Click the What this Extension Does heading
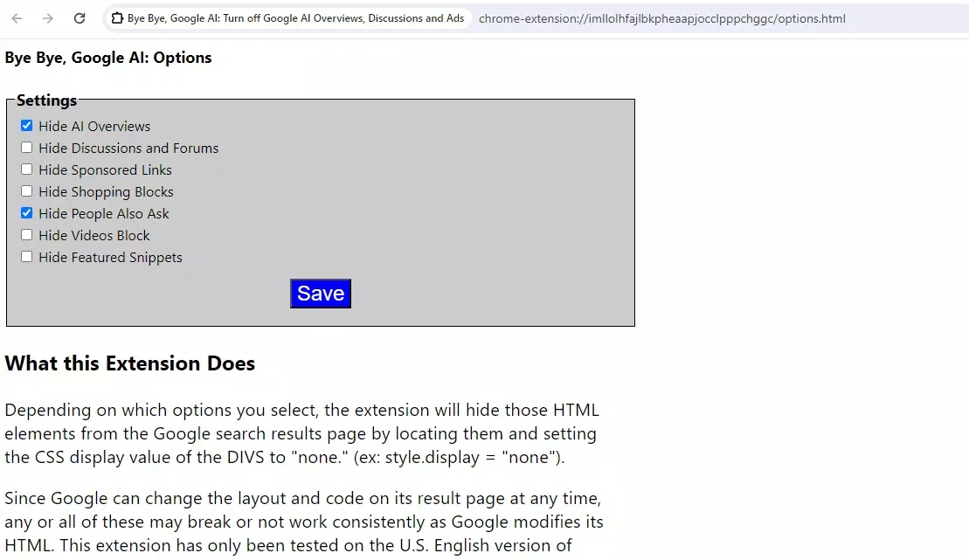The image size is (969, 560). [x=129, y=363]
